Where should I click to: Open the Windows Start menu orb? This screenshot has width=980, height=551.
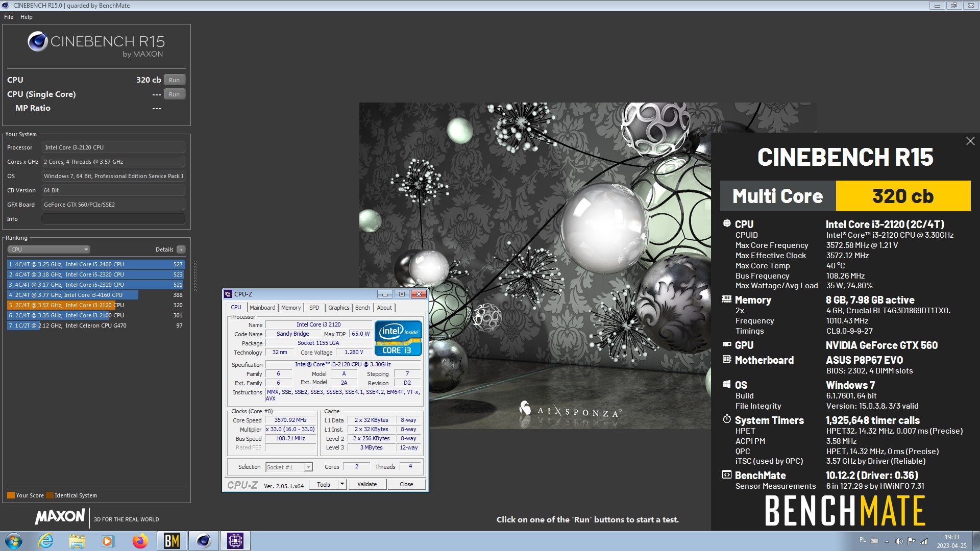(14, 541)
